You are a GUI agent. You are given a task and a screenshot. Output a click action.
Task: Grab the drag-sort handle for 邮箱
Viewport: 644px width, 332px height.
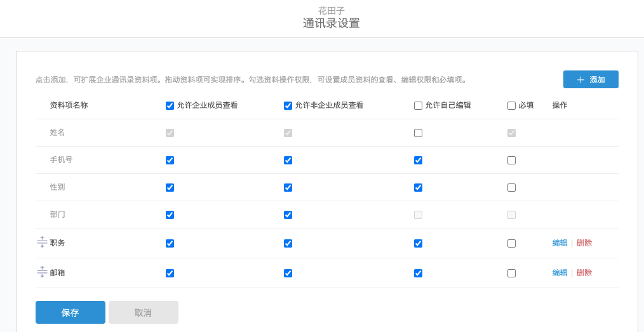click(42, 272)
